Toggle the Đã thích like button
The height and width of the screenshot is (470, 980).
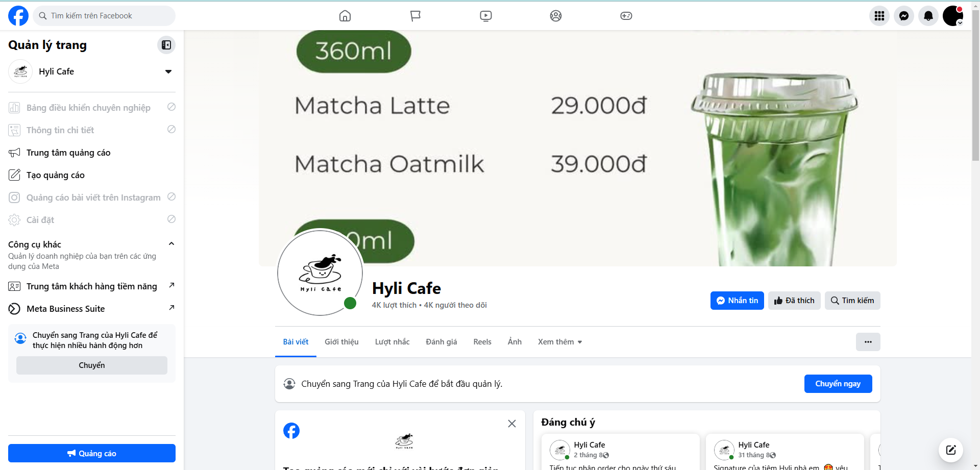pos(794,301)
